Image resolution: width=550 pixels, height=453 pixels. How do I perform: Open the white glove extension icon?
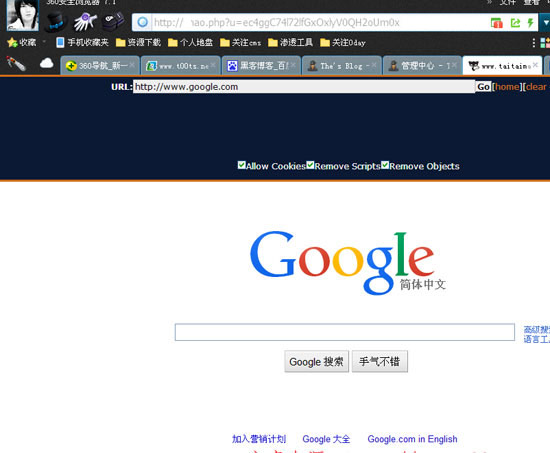pos(85,21)
